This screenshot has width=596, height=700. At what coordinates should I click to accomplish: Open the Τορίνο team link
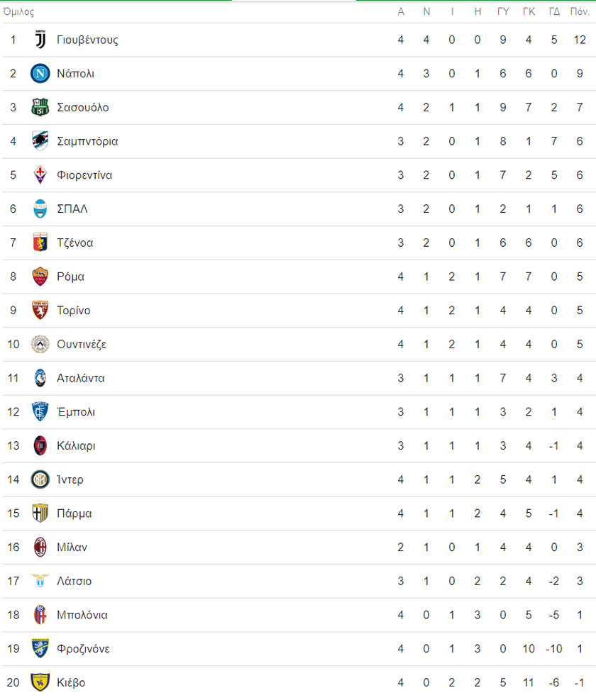click(x=74, y=311)
